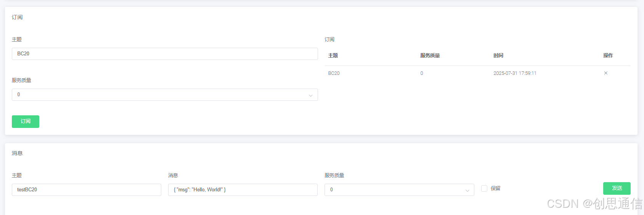Click the 时间 column header
This screenshot has width=644, height=215.
pyautogui.click(x=498, y=55)
